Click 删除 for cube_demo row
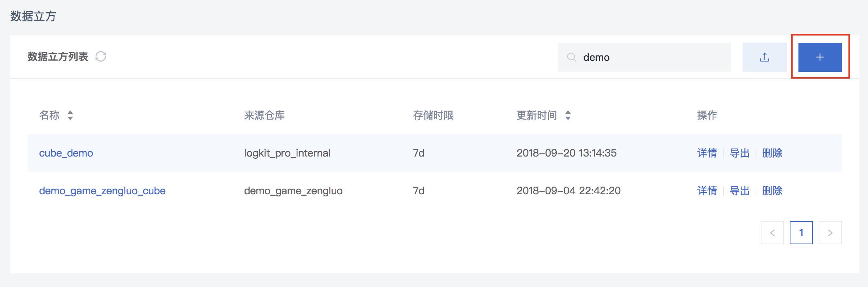 [x=772, y=153]
